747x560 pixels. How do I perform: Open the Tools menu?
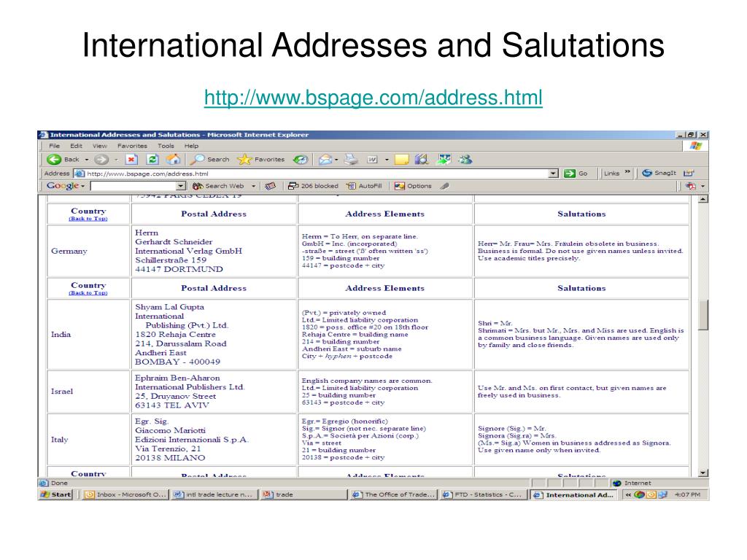(166, 146)
